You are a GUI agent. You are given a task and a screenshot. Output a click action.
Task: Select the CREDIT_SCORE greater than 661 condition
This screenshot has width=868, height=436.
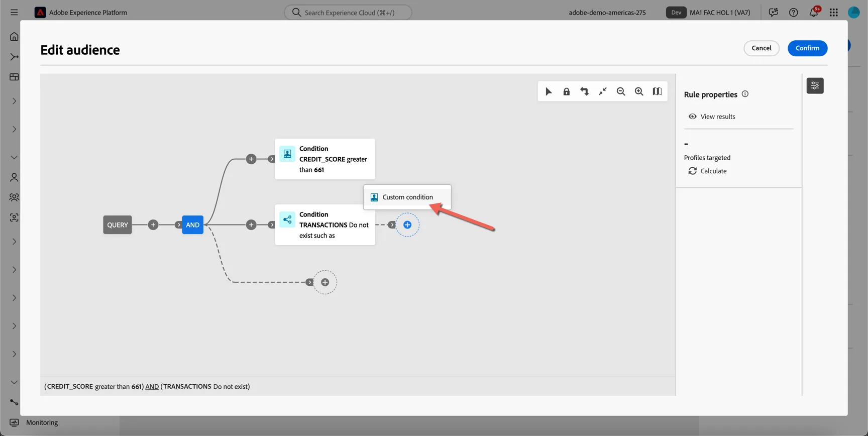click(325, 159)
